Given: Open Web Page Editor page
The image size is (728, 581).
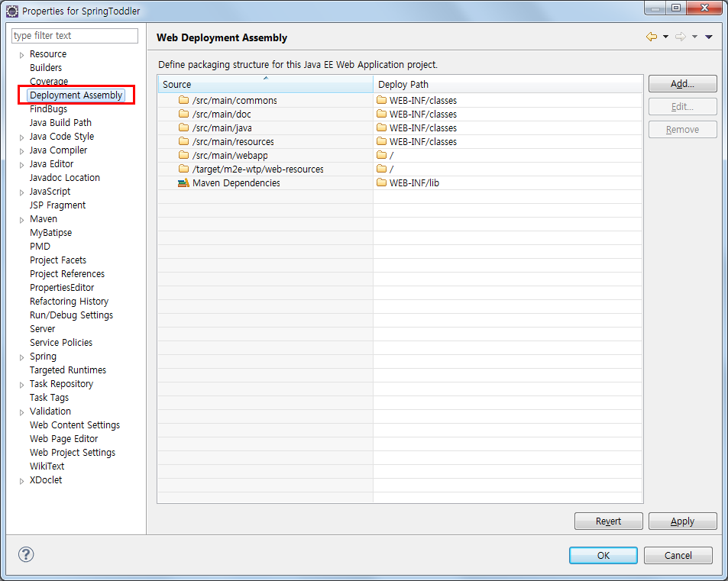Looking at the screenshot, I should [63, 438].
